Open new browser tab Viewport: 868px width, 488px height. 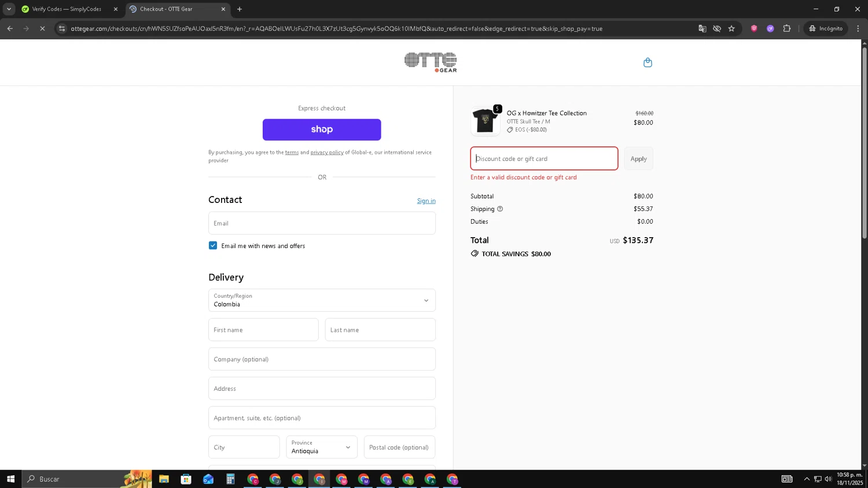[x=240, y=9]
